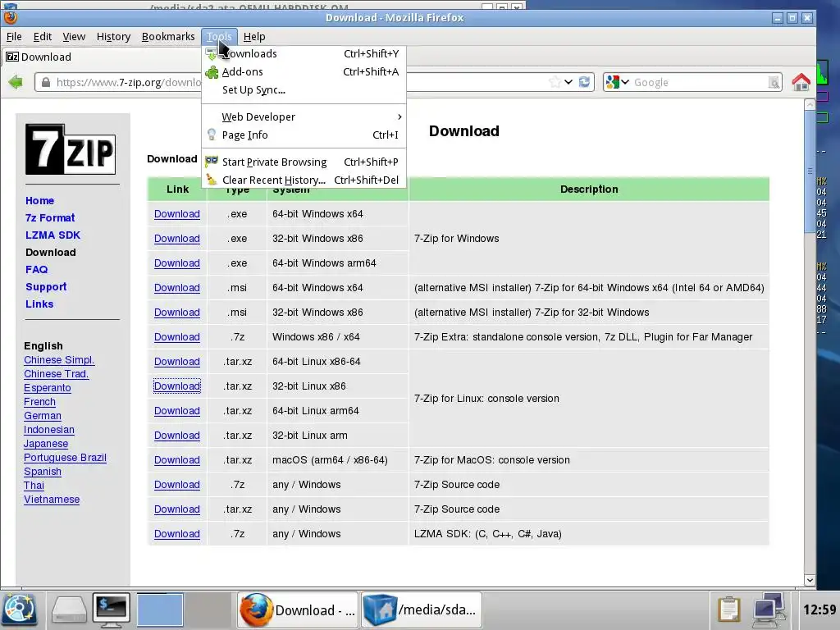The width and height of the screenshot is (840, 630).
Task: Open the clipboard tray icon
Action: [728, 609]
